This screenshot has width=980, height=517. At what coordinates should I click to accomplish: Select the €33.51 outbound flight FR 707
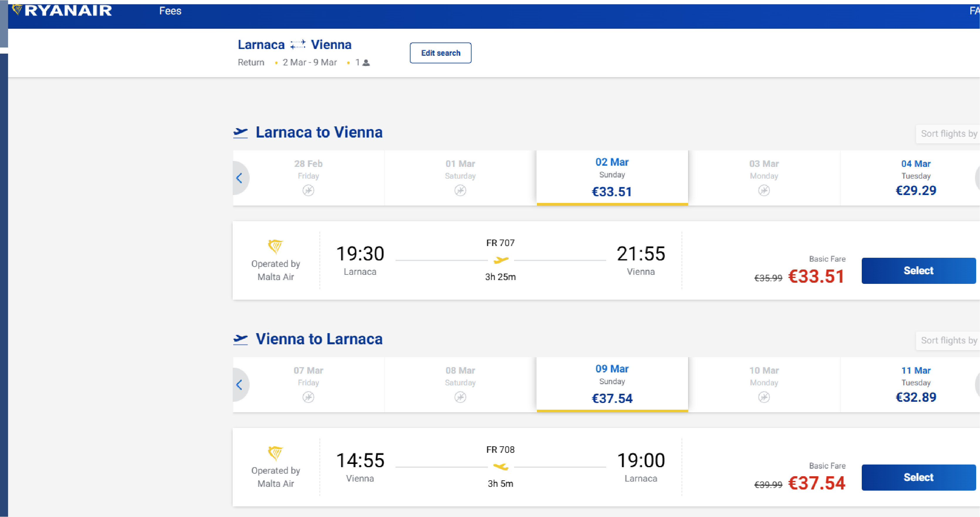pyautogui.click(x=918, y=270)
